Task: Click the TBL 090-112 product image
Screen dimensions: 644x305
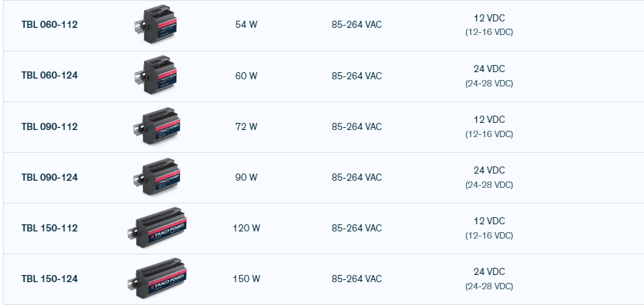Action: (x=156, y=126)
